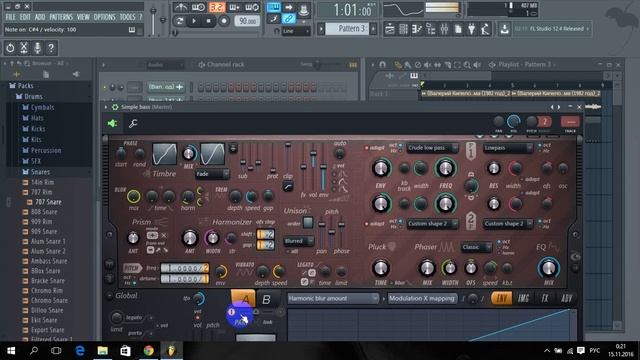Open the PATTERNS menu
Screen dimensions: 640x360
click(x=61, y=17)
